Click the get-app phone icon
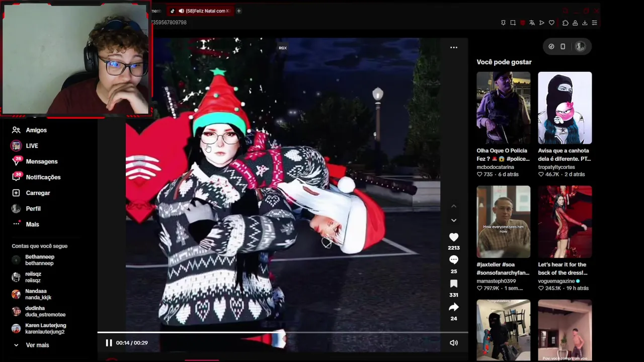The width and height of the screenshot is (644, 362). [563, 46]
